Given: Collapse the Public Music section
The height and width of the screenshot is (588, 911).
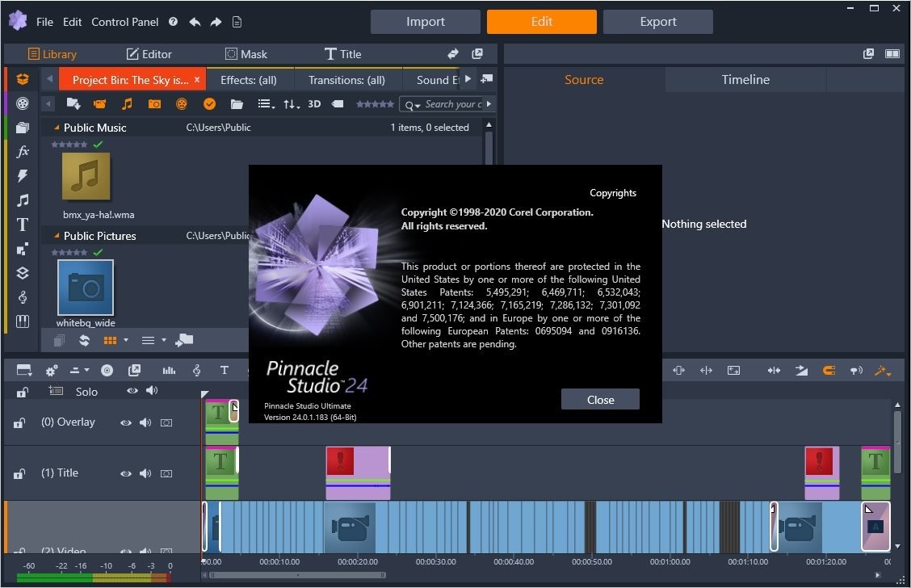Looking at the screenshot, I should coord(57,128).
